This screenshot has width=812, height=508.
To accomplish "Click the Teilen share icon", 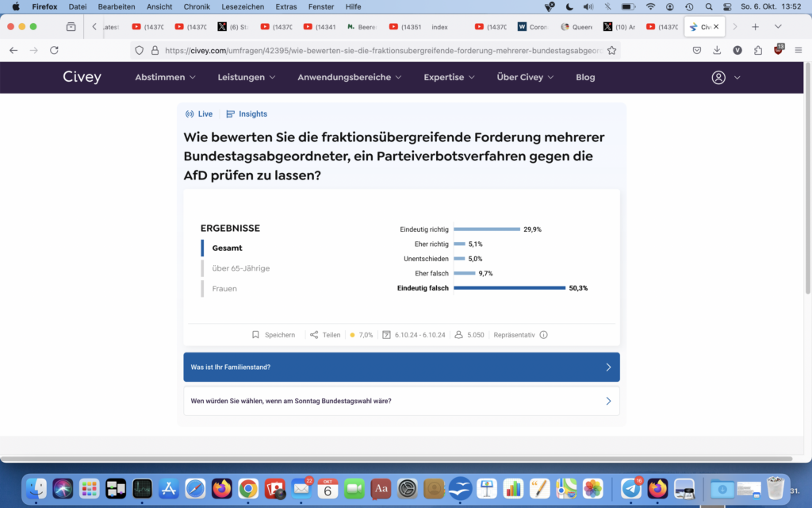I will tap(314, 335).
